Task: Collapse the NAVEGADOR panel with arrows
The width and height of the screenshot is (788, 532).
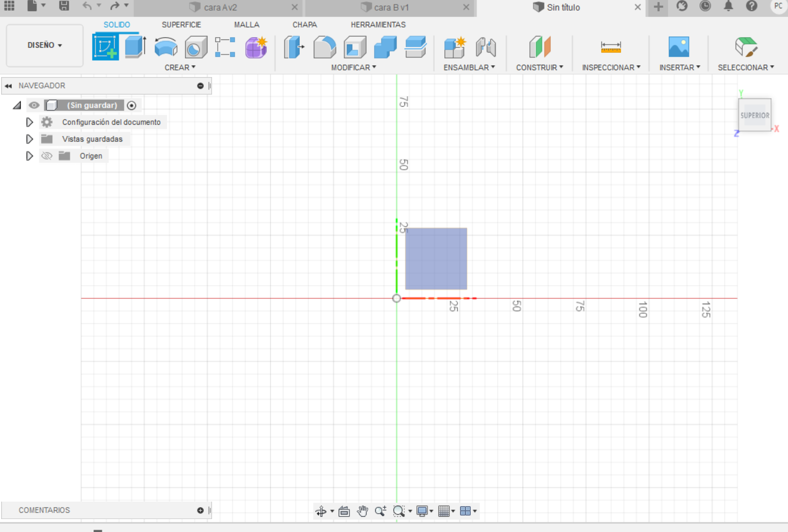Action: [x=8, y=86]
